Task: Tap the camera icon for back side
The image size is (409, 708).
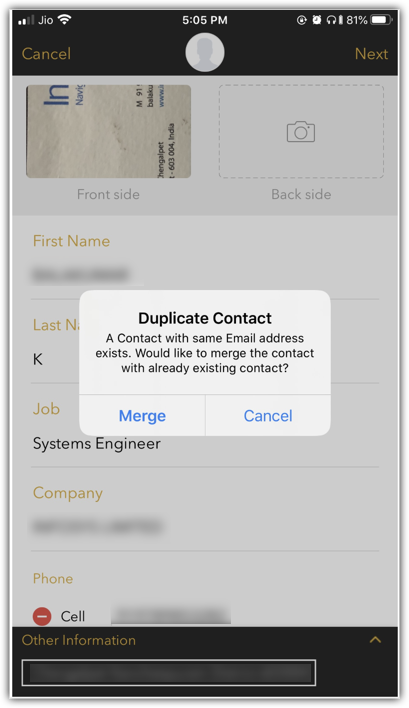Action: (301, 131)
